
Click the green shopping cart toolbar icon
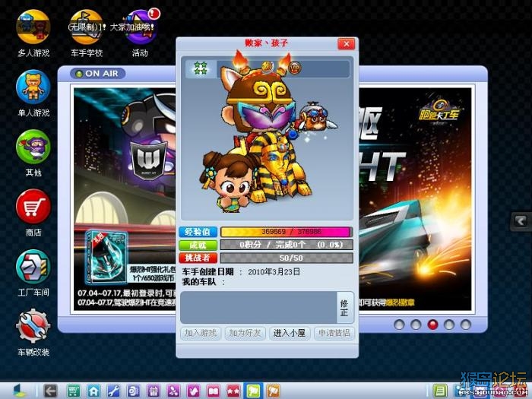[x=74, y=391]
